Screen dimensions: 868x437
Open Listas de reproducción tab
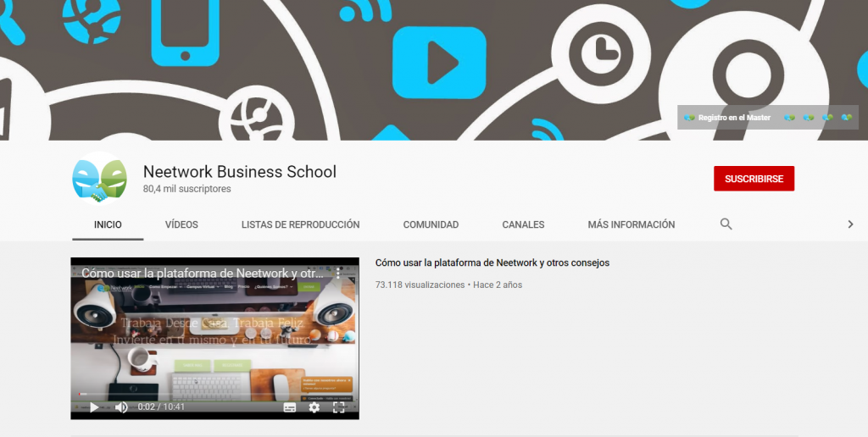tap(301, 224)
